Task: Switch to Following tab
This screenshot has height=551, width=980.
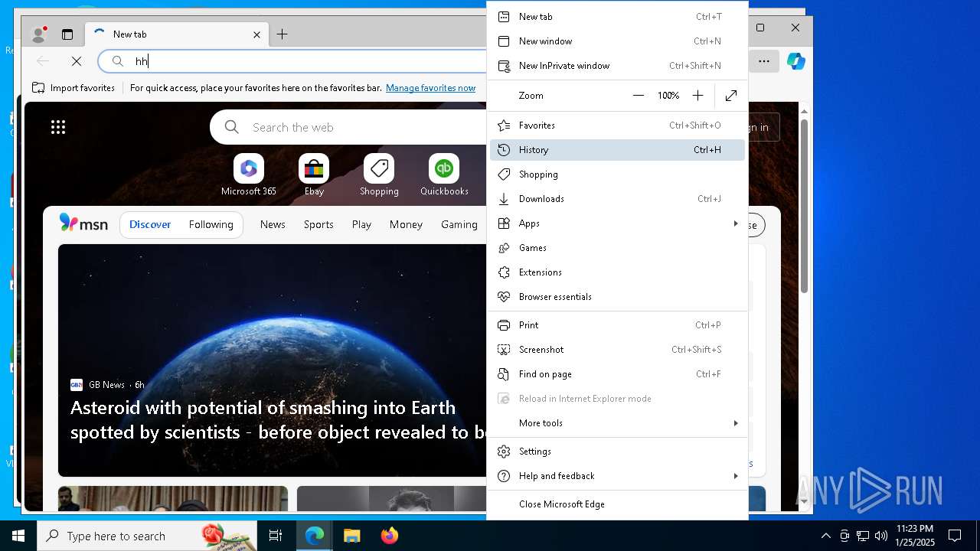Action: click(x=211, y=224)
